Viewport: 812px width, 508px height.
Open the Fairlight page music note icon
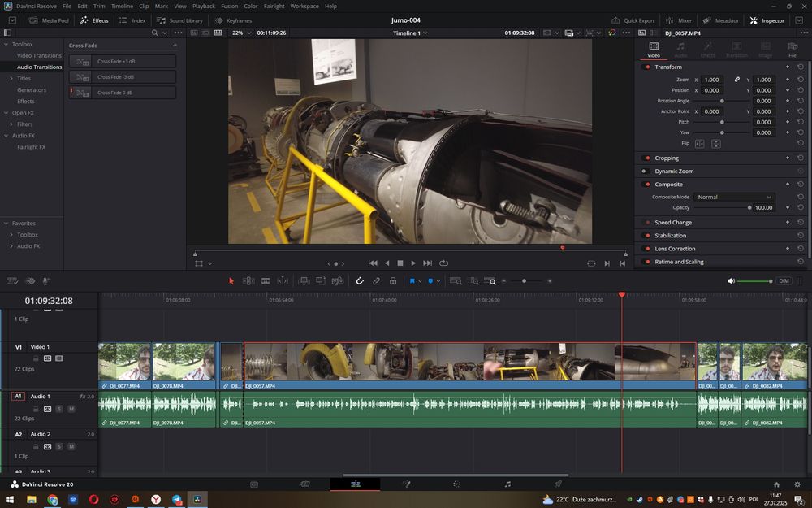[x=508, y=484]
